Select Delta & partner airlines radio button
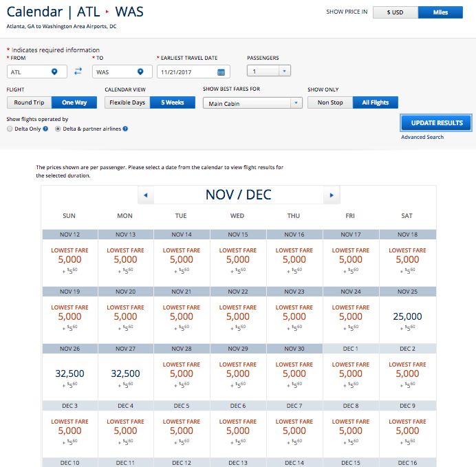 click(58, 129)
